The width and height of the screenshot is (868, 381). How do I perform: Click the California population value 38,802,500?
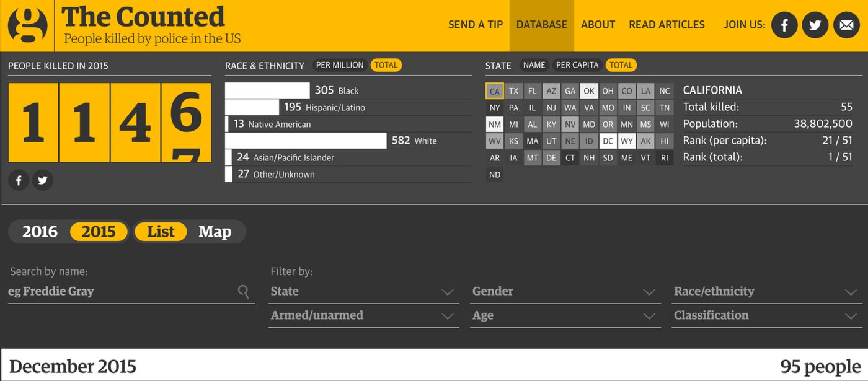823,124
